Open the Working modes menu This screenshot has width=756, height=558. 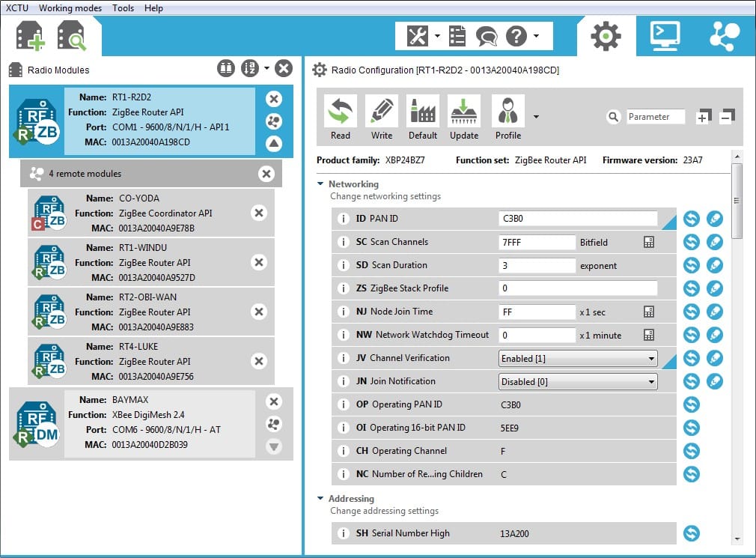tap(70, 8)
